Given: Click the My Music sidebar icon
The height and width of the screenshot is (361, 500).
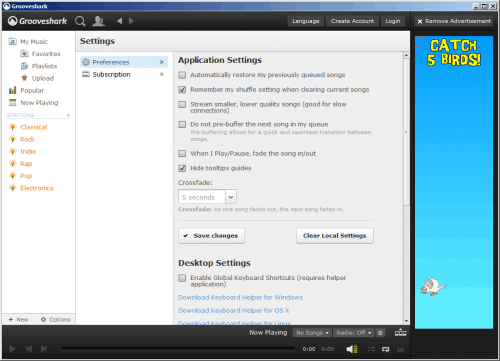Looking at the screenshot, I should [13, 41].
